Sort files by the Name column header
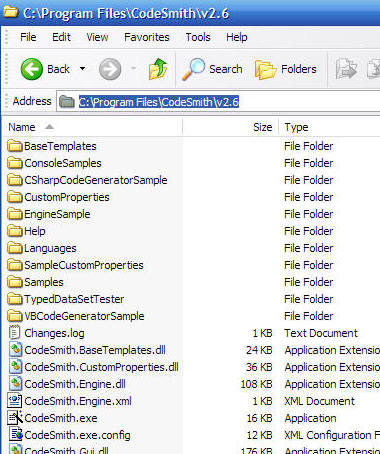The width and height of the screenshot is (380, 454). click(x=93, y=127)
